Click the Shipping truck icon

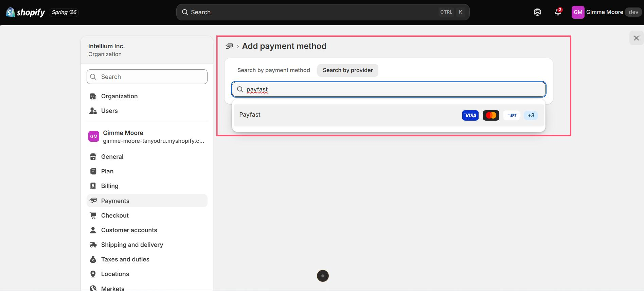click(93, 245)
